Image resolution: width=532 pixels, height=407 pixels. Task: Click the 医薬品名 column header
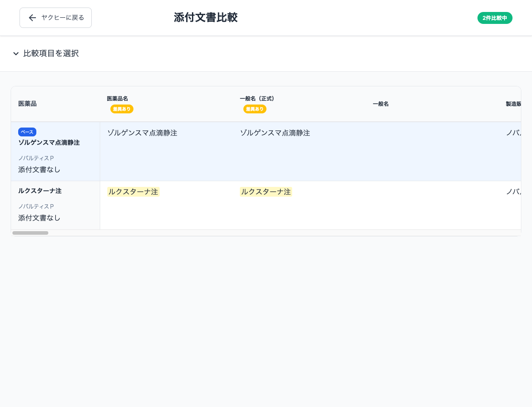click(x=117, y=99)
